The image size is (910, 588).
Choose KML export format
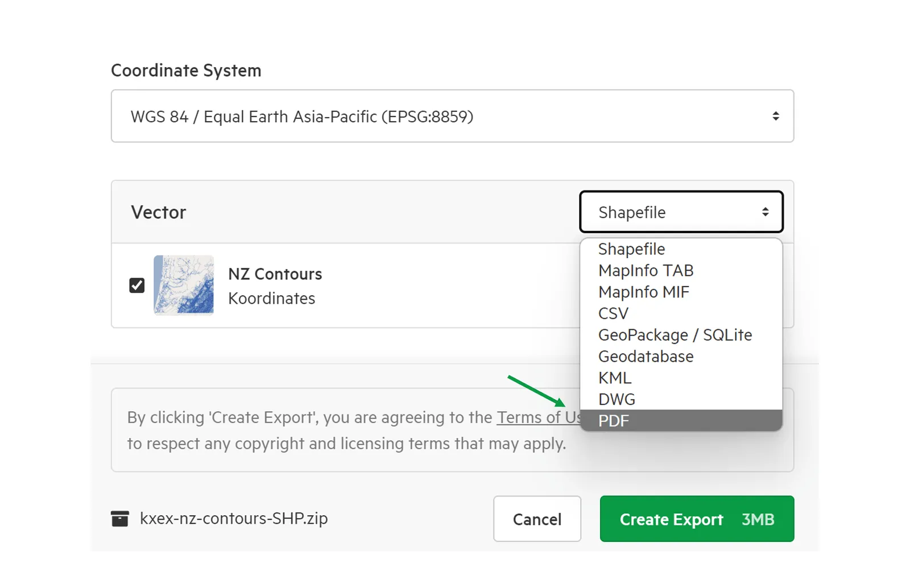click(x=681, y=378)
